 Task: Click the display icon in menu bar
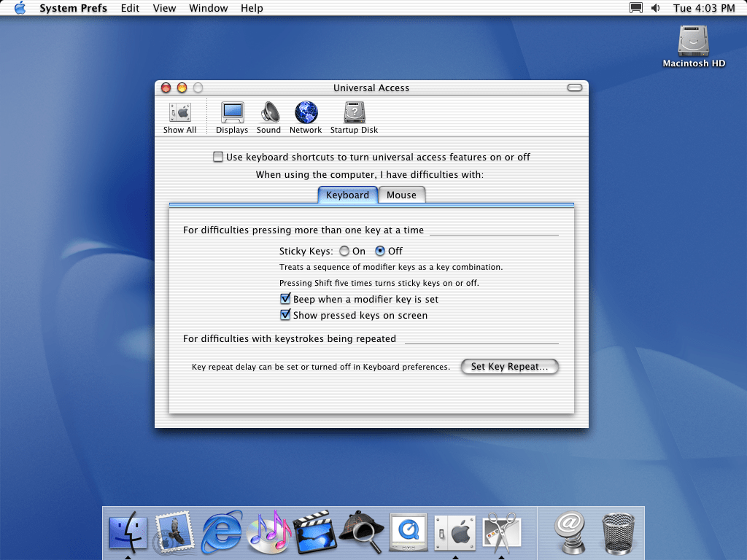[636, 8]
